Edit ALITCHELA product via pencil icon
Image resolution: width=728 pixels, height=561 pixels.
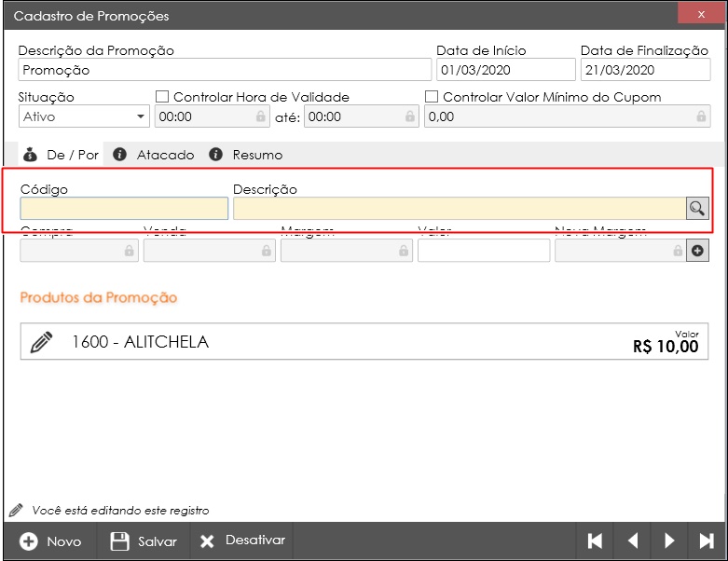[x=41, y=342]
